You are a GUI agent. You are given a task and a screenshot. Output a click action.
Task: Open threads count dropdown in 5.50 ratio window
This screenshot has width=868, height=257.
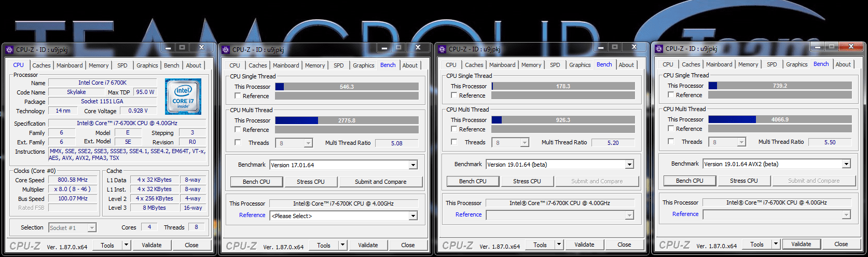741,142
